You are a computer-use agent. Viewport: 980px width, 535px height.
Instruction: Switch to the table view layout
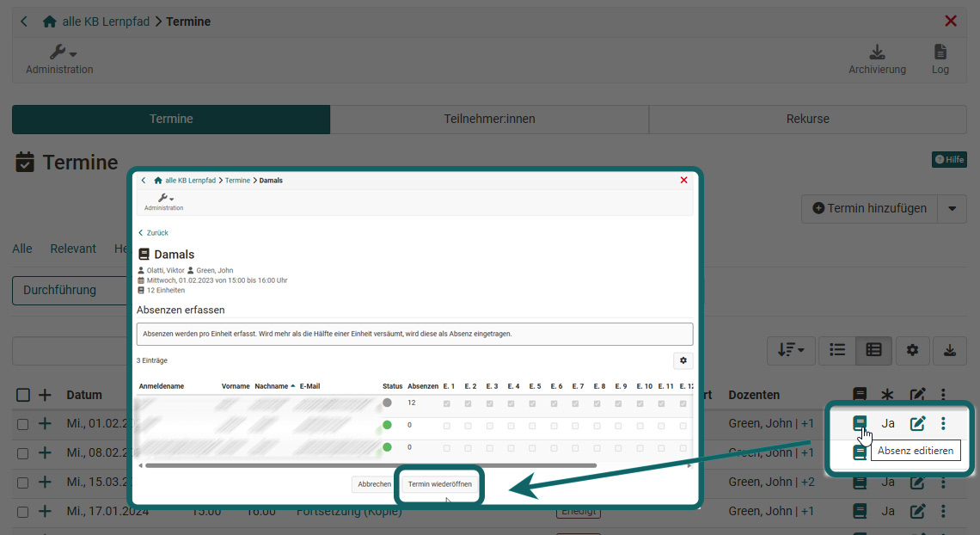[873, 350]
